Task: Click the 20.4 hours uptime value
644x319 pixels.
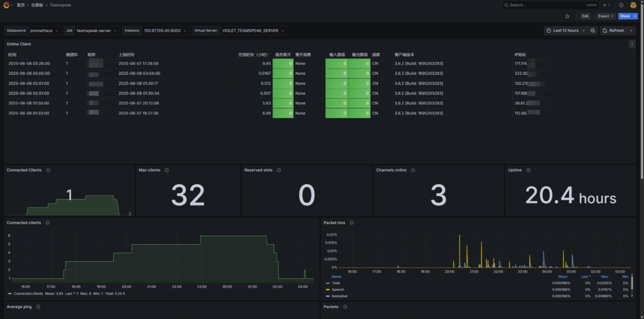Action: 570,195
